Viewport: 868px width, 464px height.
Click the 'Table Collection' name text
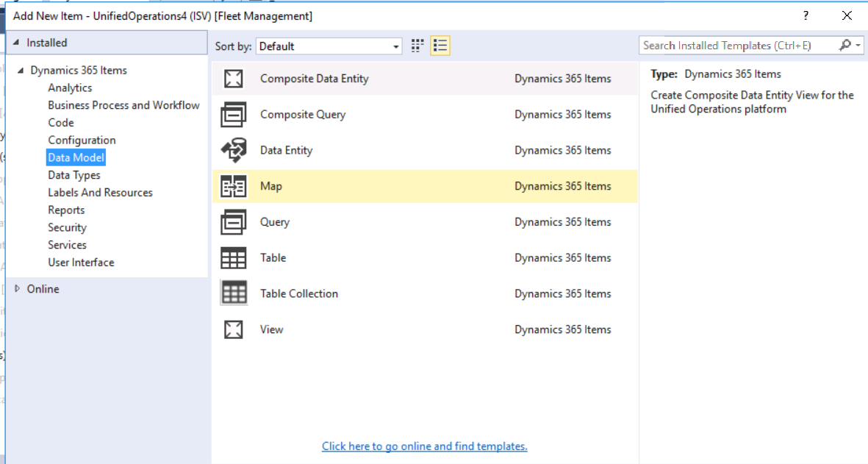(299, 293)
